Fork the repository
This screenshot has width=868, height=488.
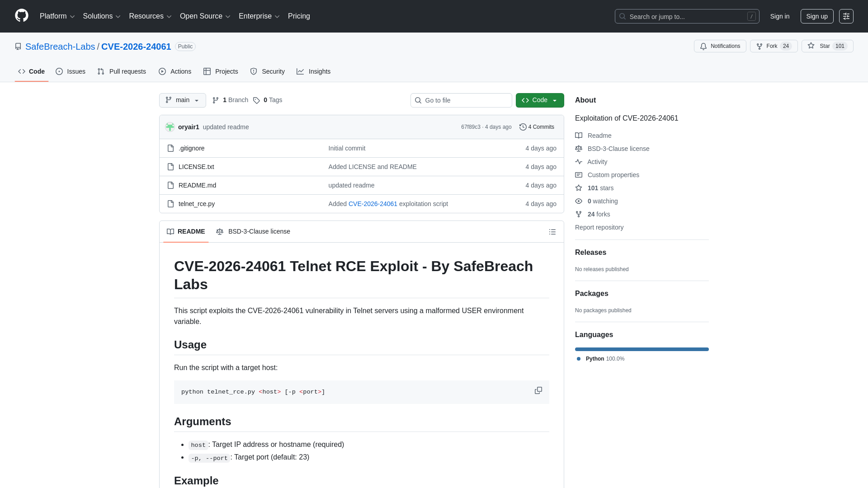(774, 46)
